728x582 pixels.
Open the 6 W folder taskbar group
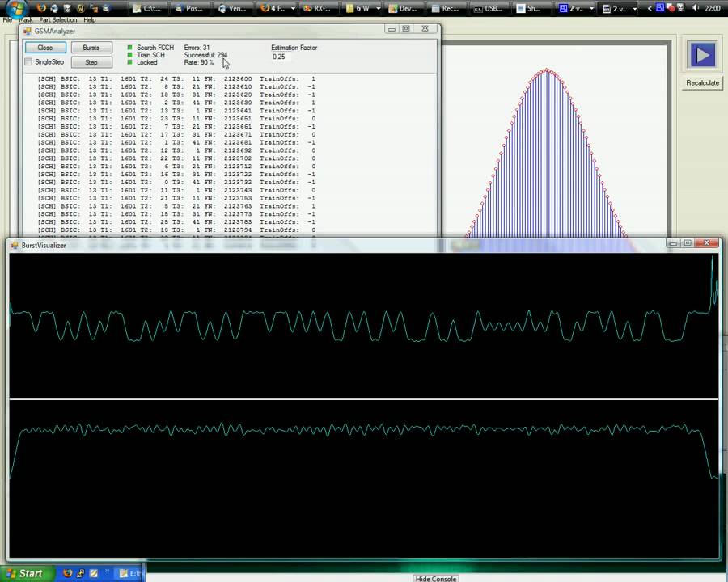point(362,8)
